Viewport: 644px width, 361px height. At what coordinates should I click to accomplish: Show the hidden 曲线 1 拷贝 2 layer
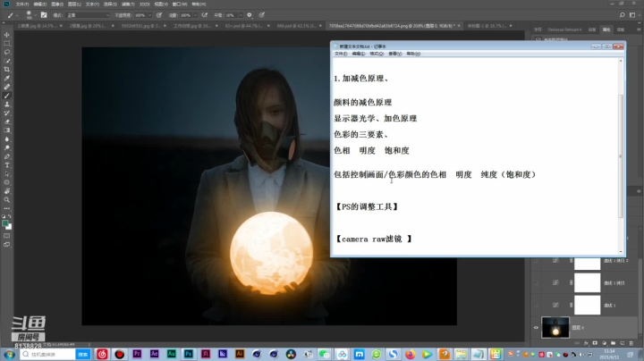coord(536,261)
